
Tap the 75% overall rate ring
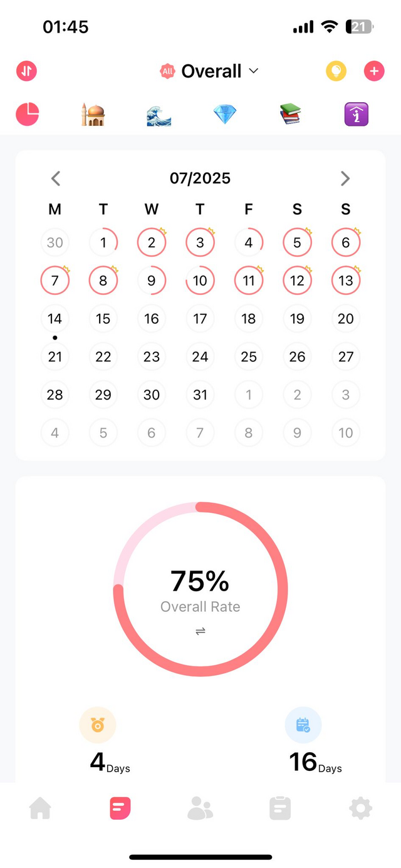pyautogui.click(x=200, y=589)
